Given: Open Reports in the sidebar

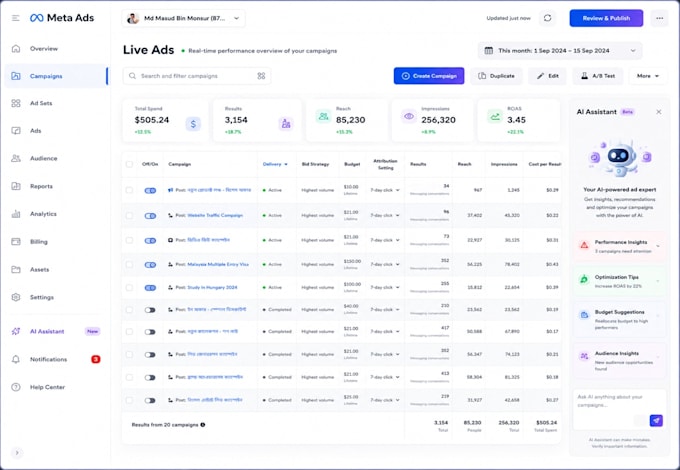Looking at the screenshot, I should click(41, 186).
